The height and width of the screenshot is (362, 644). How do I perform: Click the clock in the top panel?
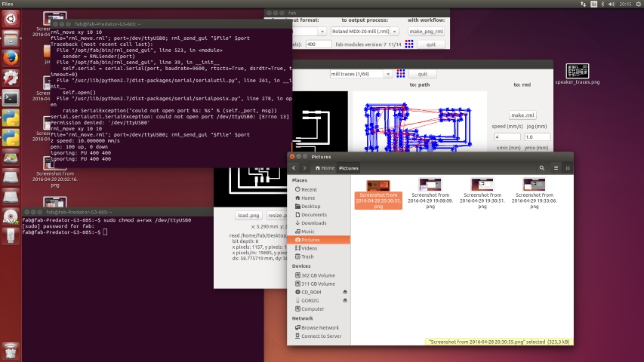tap(626, 4)
